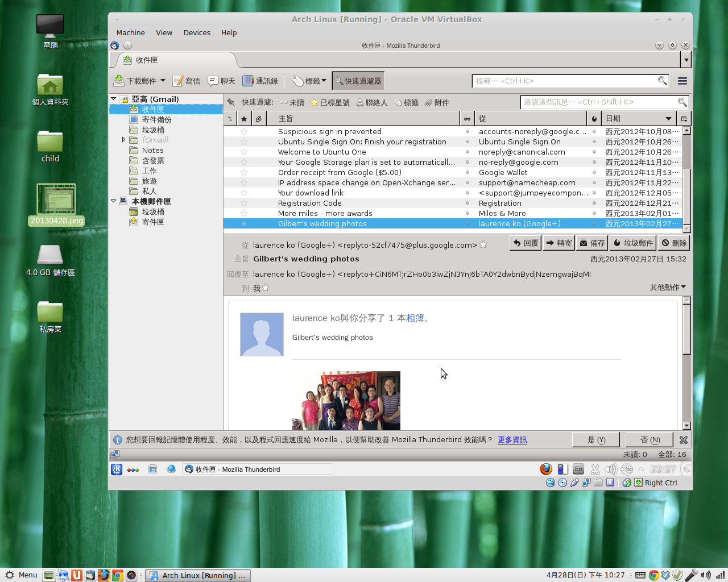The height and width of the screenshot is (582, 728).
Task: Open the host Menu button in taskbar
Action: coord(21,575)
